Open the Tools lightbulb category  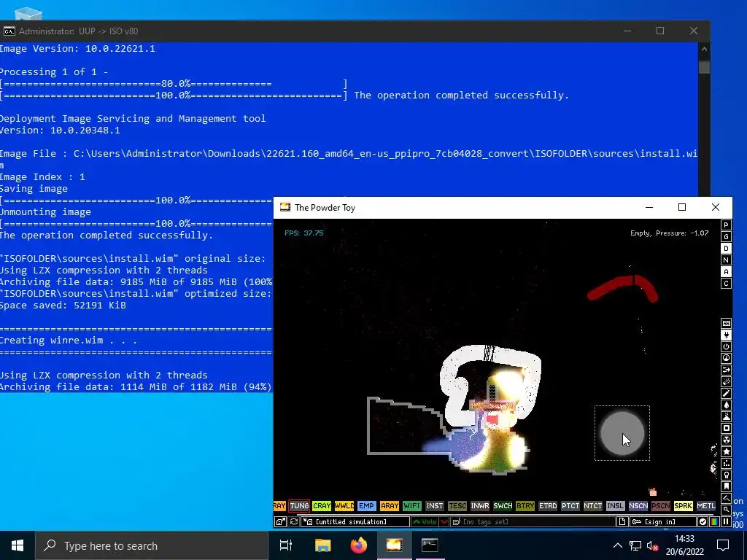click(726, 475)
